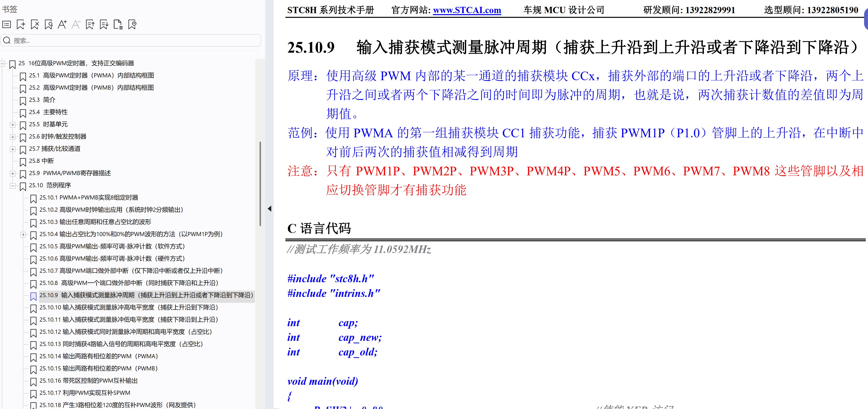Open bookmark 25.10.7 高级PWM端口做外部中断

coord(131,271)
